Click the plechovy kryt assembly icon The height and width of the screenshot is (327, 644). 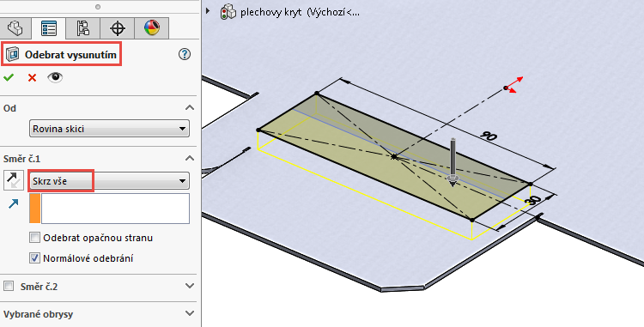point(228,11)
